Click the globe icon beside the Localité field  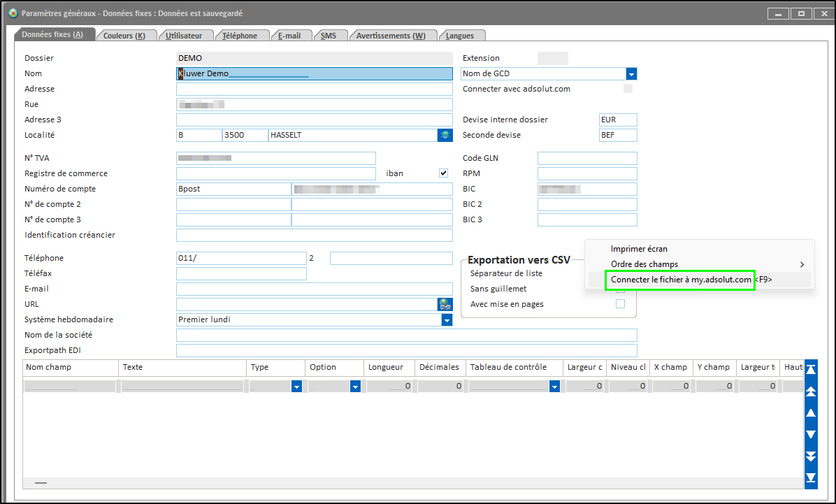[445, 135]
